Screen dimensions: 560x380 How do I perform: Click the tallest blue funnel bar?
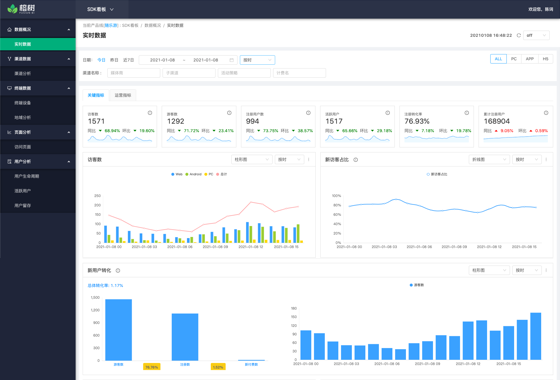[x=119, y=330]
